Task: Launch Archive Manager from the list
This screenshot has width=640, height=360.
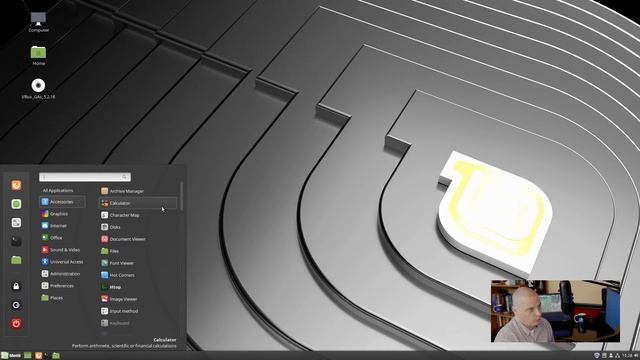Action: pyautogui.click(x=138, y=191)
